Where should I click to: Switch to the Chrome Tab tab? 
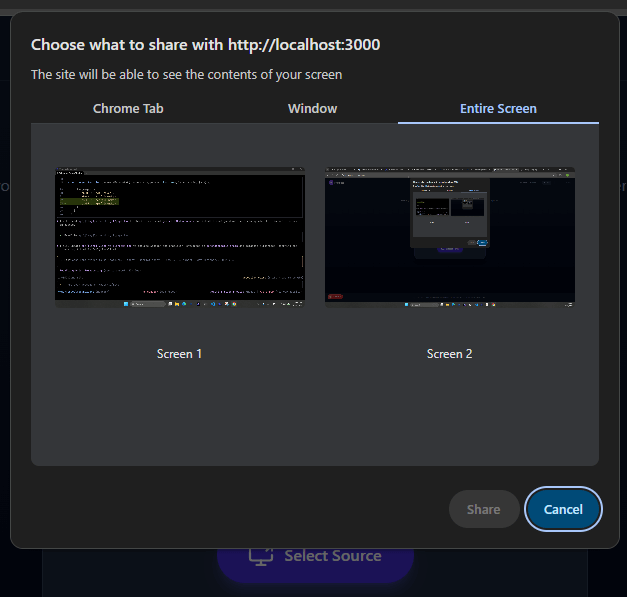point(128,108)
